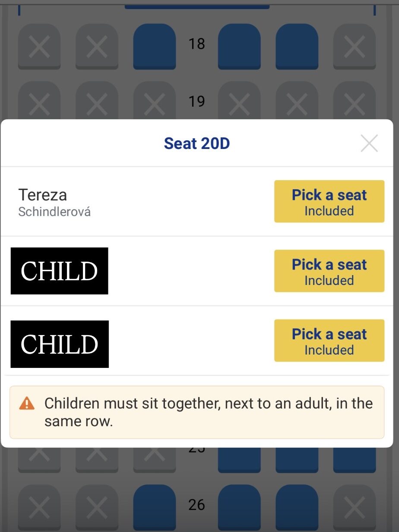399x532 pixels.
Task: Click unavailable window seat 18A
Action: click(x=39, y=46)
